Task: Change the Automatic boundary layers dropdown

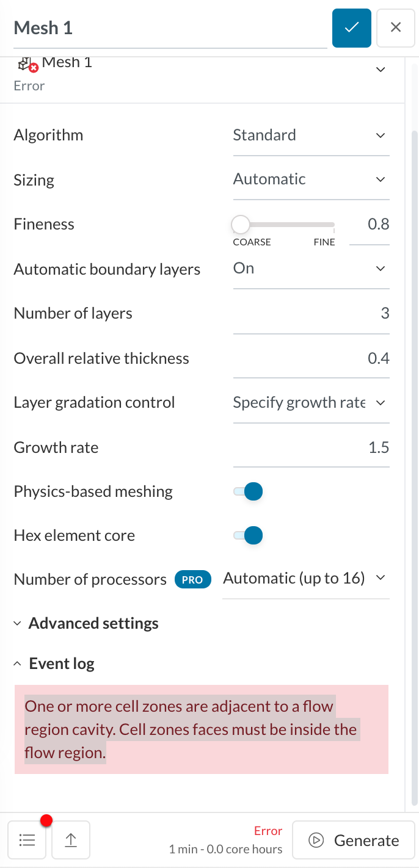Action: pos(310,269)
